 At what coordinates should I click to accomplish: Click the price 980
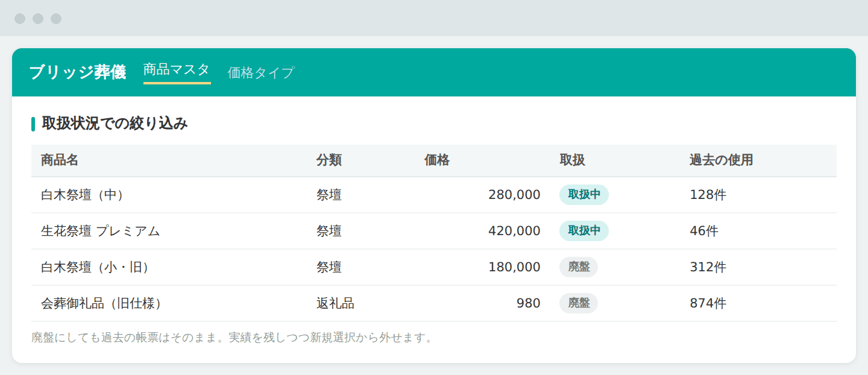point(529,303)
